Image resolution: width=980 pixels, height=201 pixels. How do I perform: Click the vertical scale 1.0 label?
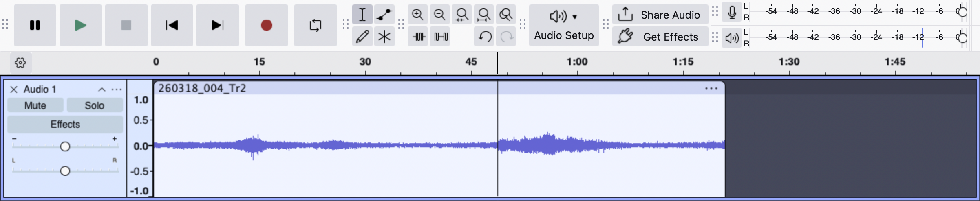141,100
